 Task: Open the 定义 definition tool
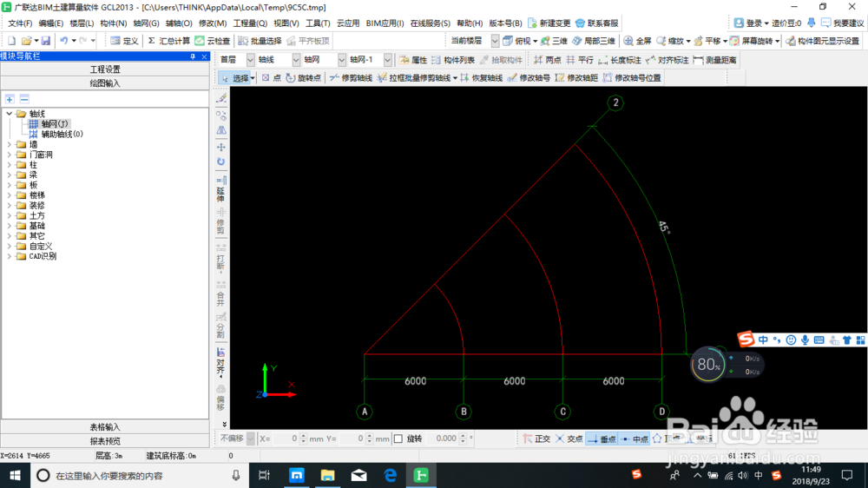tap(124, 41)
